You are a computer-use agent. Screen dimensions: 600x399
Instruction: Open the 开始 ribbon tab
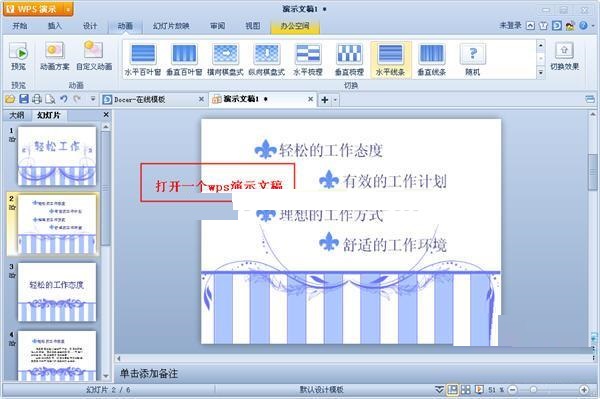(20, 26)
